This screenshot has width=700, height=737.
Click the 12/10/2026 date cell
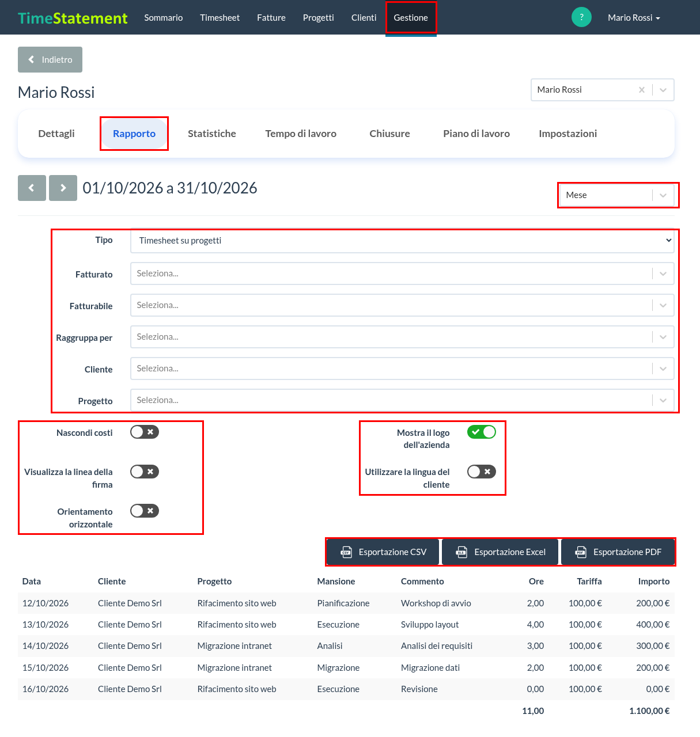(x=46, y=603)
